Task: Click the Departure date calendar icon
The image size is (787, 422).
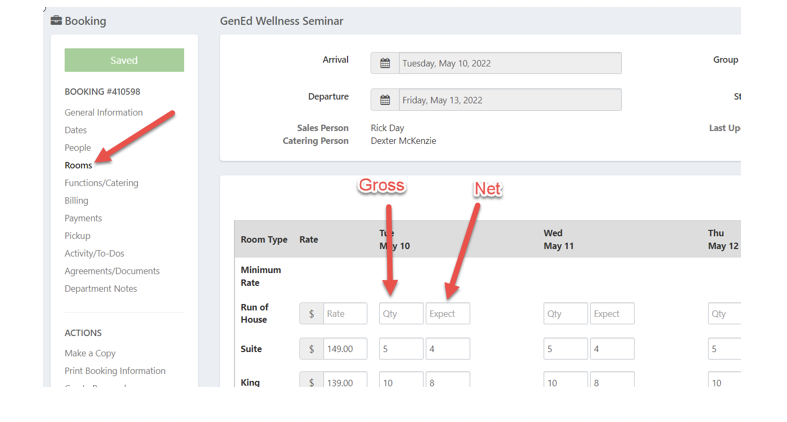Action: (385, 100)
